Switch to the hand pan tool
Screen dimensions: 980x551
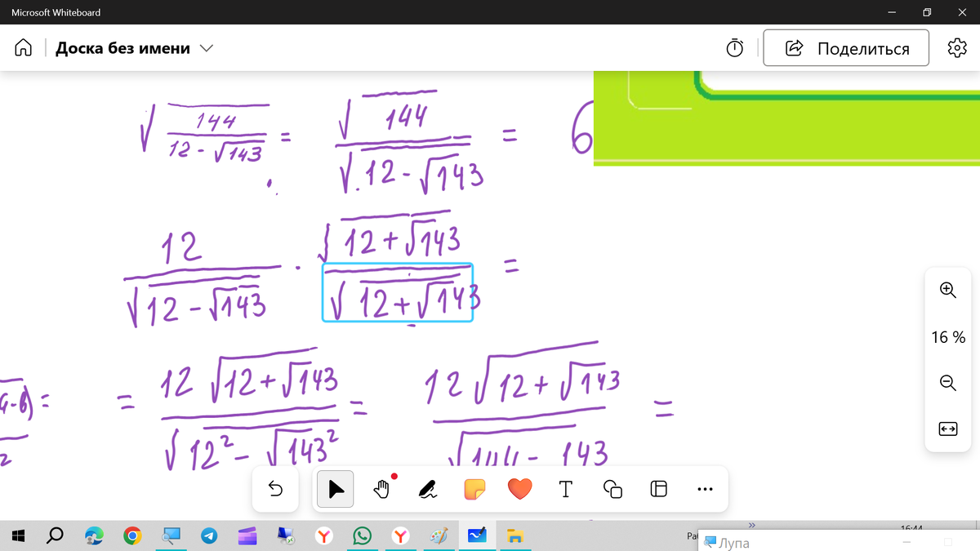[x=381, y=489]
